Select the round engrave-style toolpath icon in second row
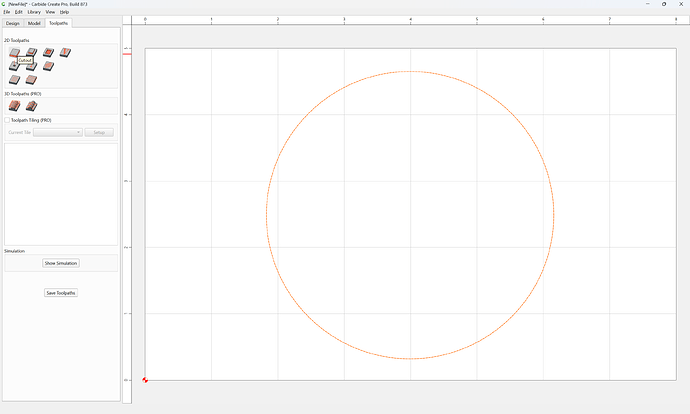 [x=48, y=66]
